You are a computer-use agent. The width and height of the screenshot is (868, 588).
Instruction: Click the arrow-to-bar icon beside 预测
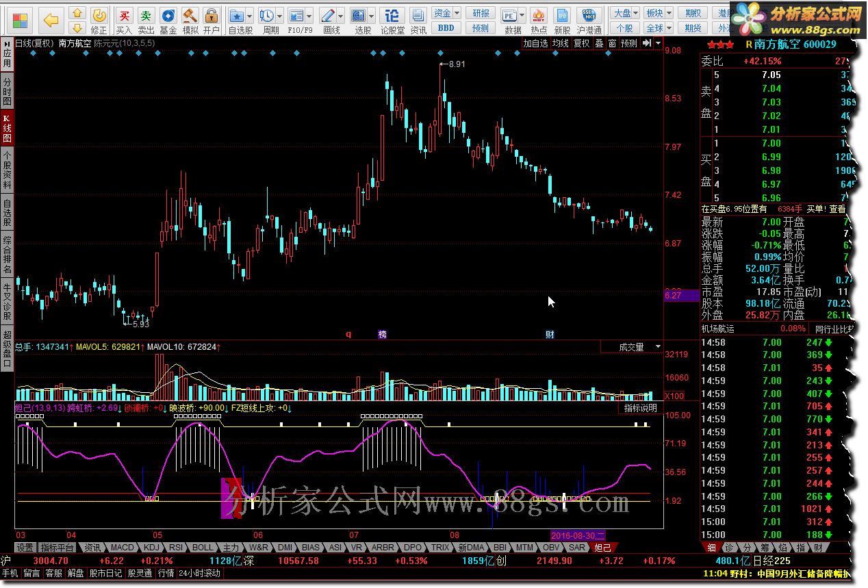click(647, 43)
